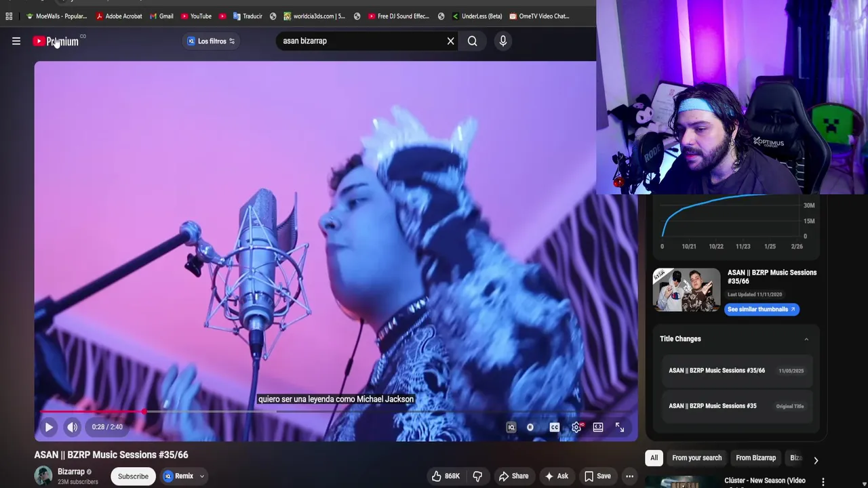The image size is (868, 488).
Task: Open the Bizarrap channel avatar
Action: coord(43,476)
